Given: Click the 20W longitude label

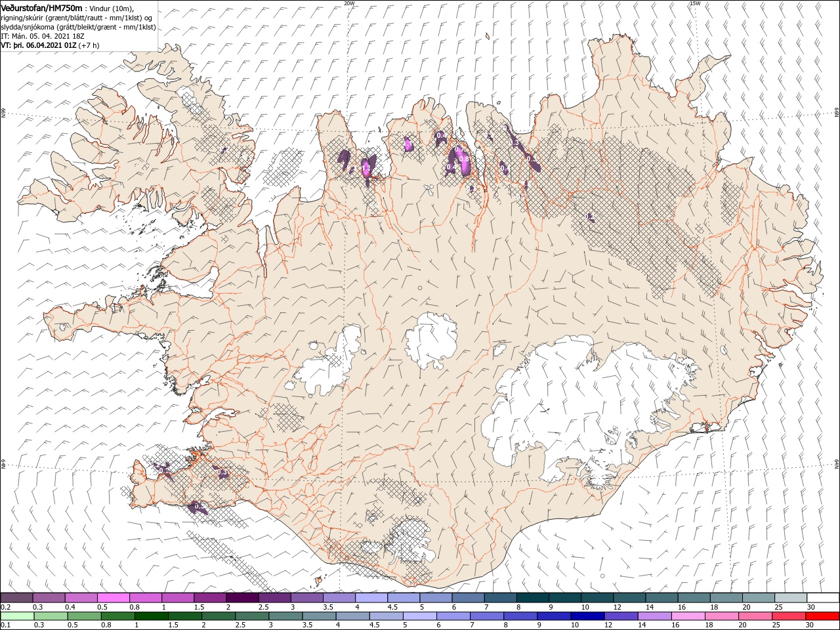Looking at the screenshot, I should [349, 3].
